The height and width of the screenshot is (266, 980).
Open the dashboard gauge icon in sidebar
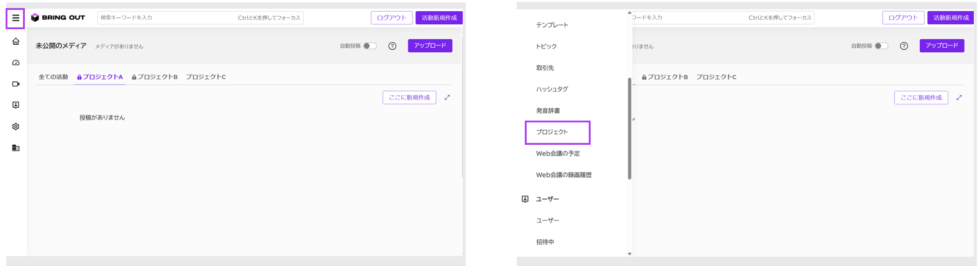click(x=16, y=63)
